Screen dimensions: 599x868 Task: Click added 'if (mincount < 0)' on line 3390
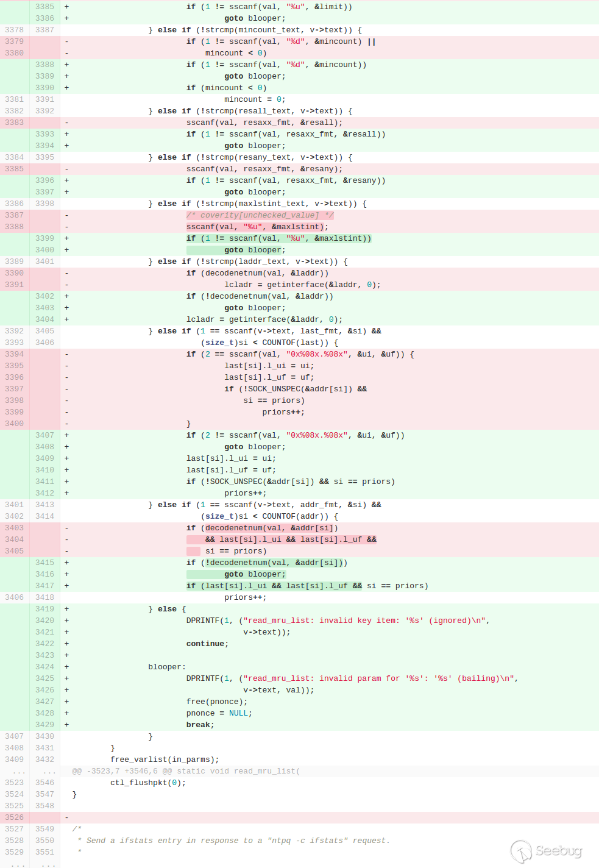[x=227, y=88]
